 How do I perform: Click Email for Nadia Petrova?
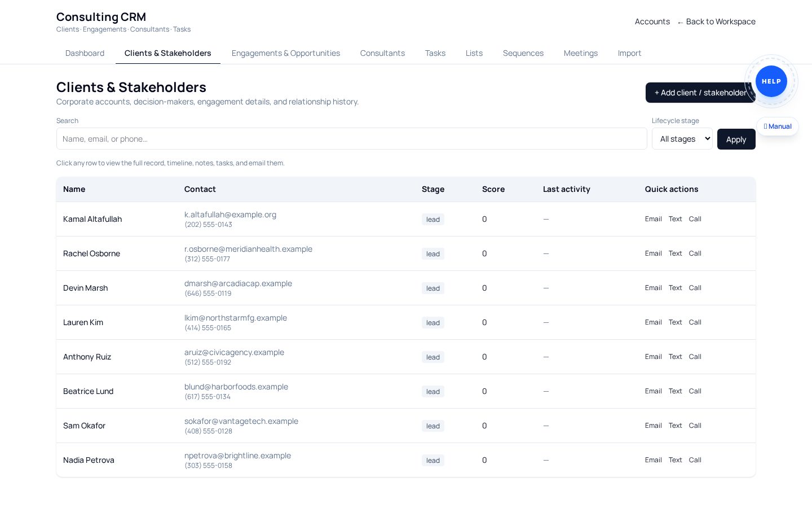point(653,460)
